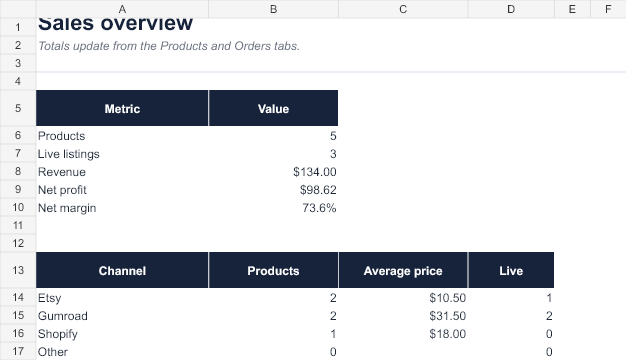Select the Live header cell
The image size is (626, 360).
point(511,270)
